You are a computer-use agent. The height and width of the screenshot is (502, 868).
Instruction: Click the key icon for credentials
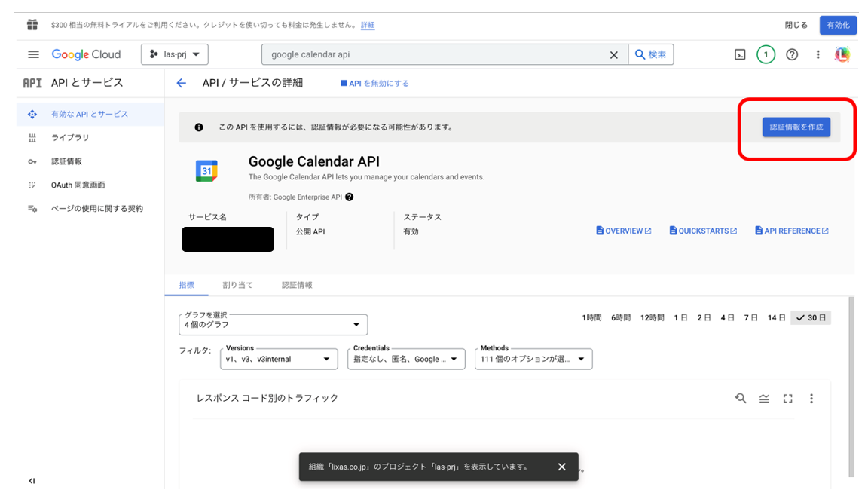(32, 162)
